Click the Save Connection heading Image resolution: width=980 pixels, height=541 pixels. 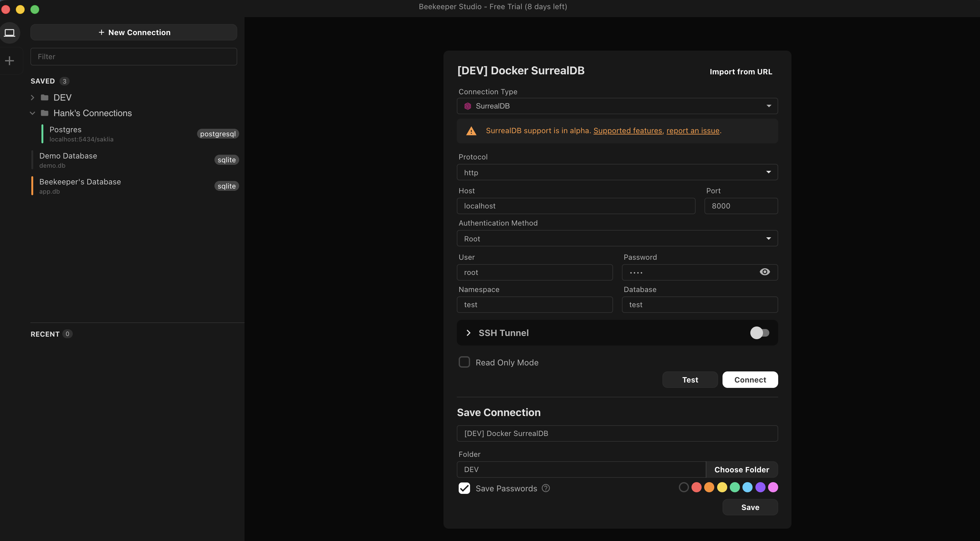coord(498,413)
